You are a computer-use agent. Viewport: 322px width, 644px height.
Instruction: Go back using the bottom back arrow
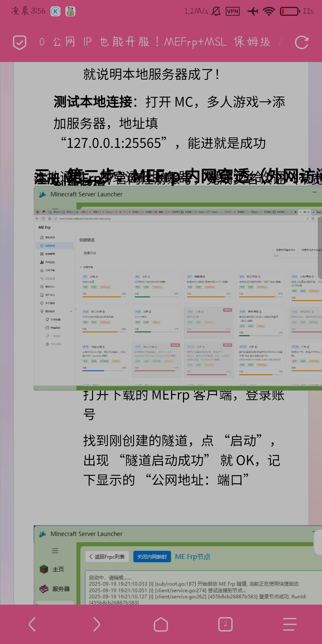coord(32,624)
